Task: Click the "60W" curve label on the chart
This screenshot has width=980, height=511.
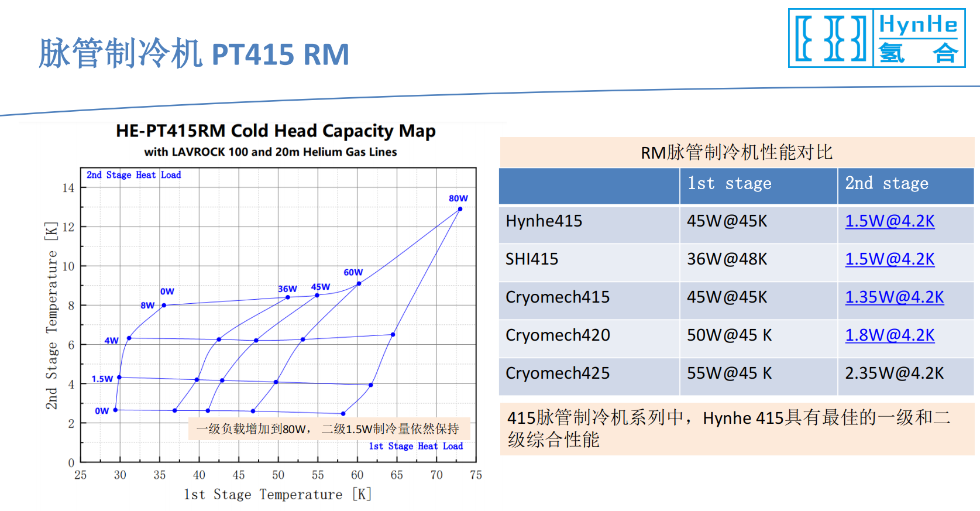Action: pyautogui.click(x=353, y=272)
